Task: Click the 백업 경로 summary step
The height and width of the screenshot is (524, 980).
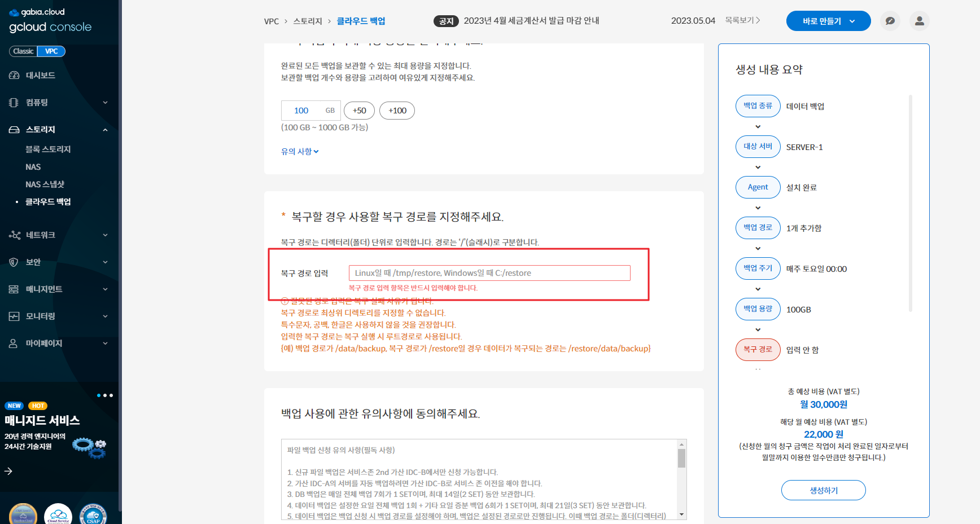Action: coord(758,228)
